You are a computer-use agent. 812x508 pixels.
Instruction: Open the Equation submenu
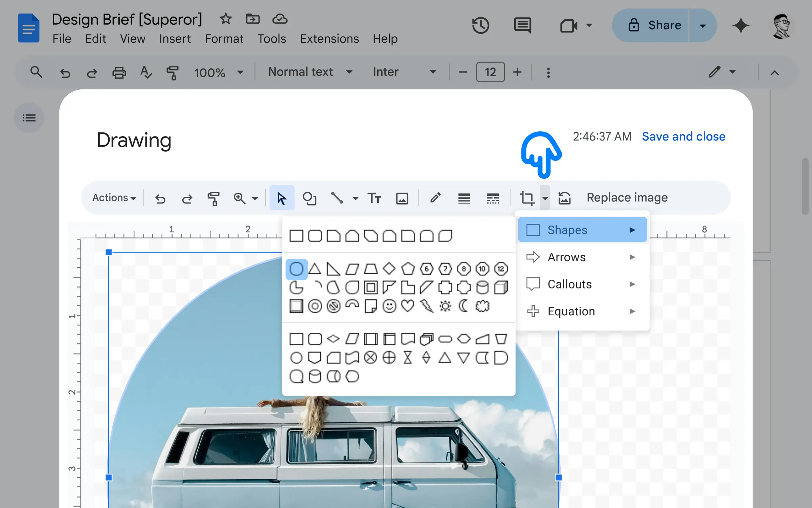[x=582, y=311]
